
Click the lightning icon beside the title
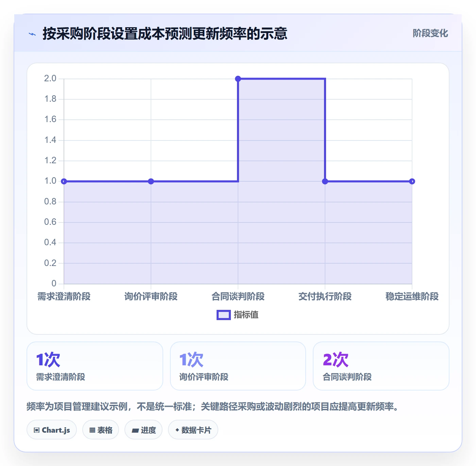click(32, 34)
